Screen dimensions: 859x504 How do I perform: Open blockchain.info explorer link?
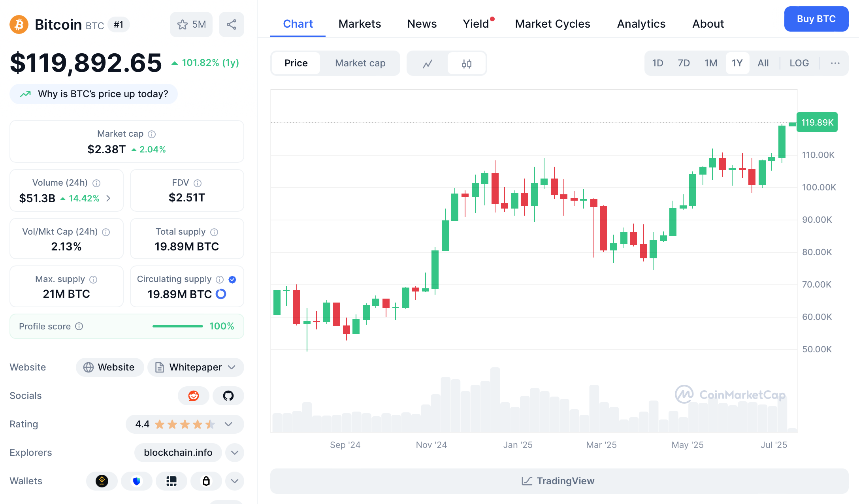(178, 453)
